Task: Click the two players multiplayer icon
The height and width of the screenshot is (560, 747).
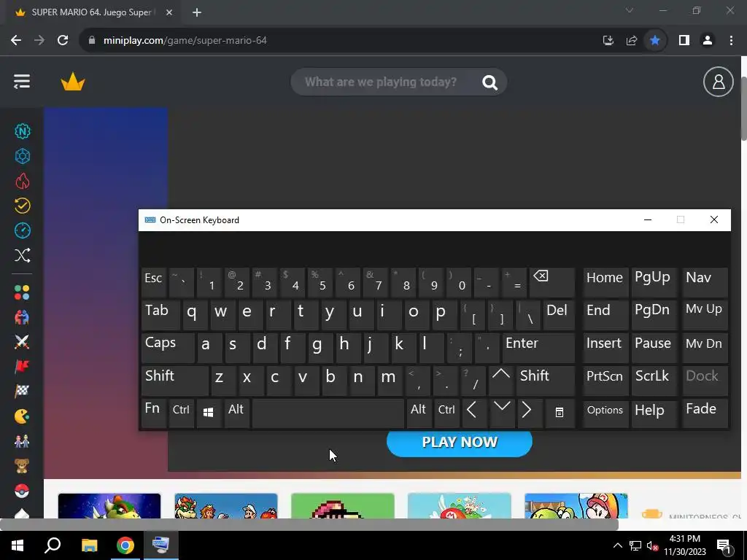Action: (x=22, y=441)
